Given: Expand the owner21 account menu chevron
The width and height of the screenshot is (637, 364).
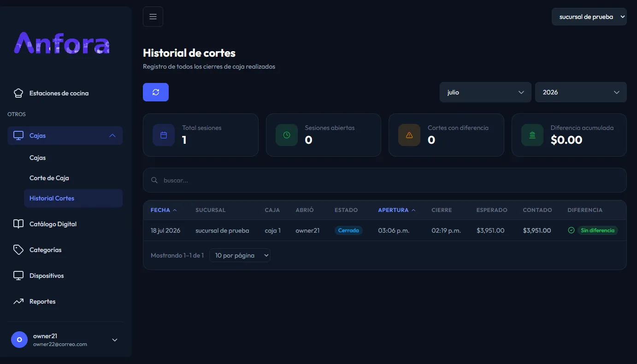Looking at the screenshot, I should 115,340.
